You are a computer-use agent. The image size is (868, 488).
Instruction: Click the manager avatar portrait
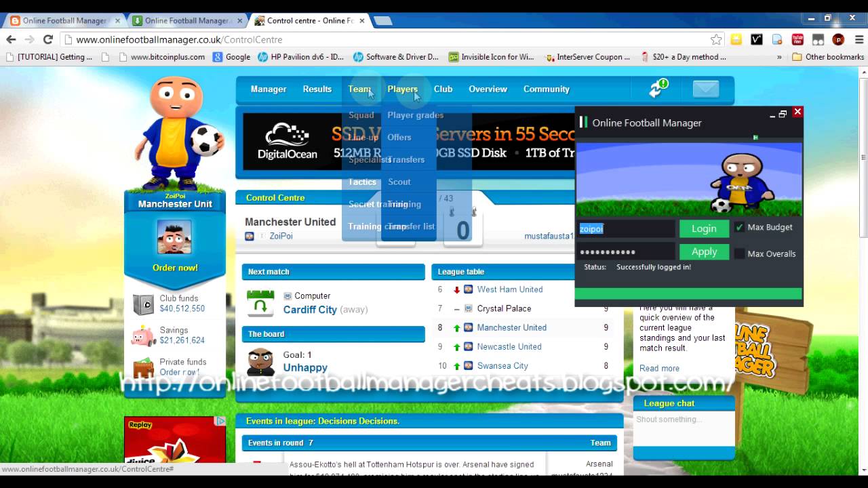point(174,237)
